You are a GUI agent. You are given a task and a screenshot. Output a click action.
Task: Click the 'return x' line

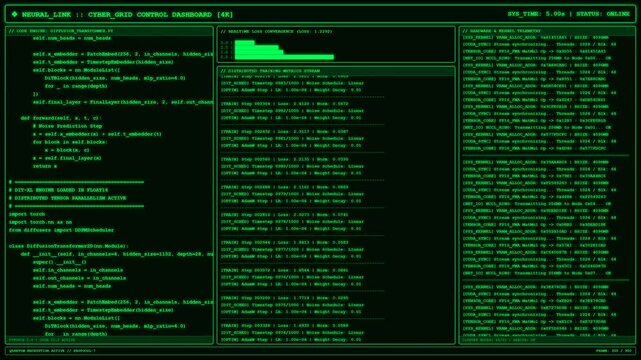[x=45, y=166]
